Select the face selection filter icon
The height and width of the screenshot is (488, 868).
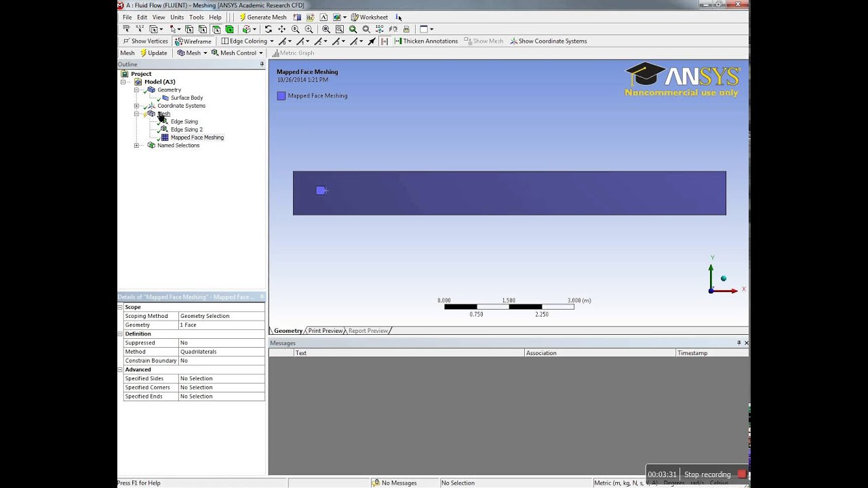[216, 29]
